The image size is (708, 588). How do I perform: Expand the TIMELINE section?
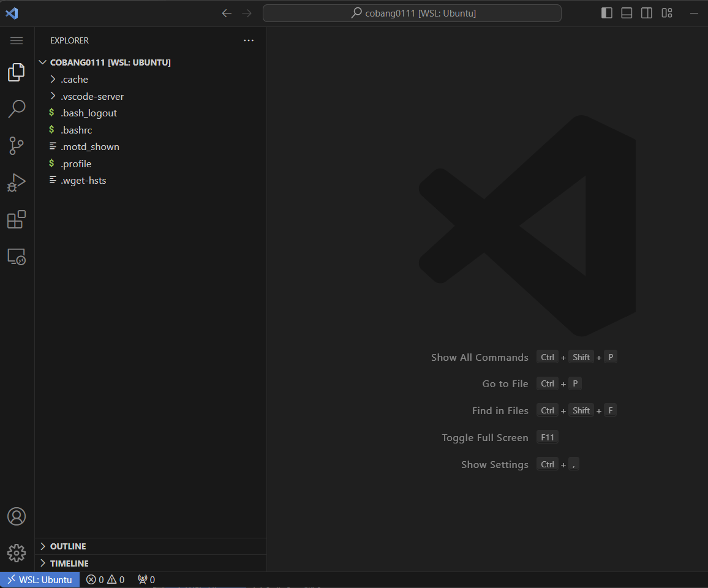151,563
